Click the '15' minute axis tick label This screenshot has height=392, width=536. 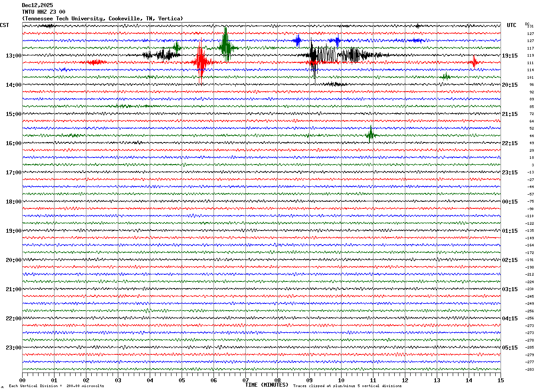pos(501,380)
